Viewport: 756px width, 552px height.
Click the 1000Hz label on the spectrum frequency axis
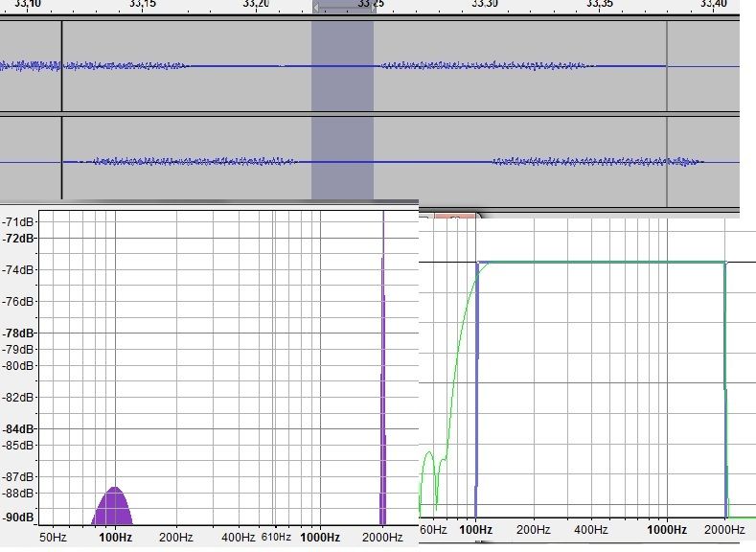320,538
